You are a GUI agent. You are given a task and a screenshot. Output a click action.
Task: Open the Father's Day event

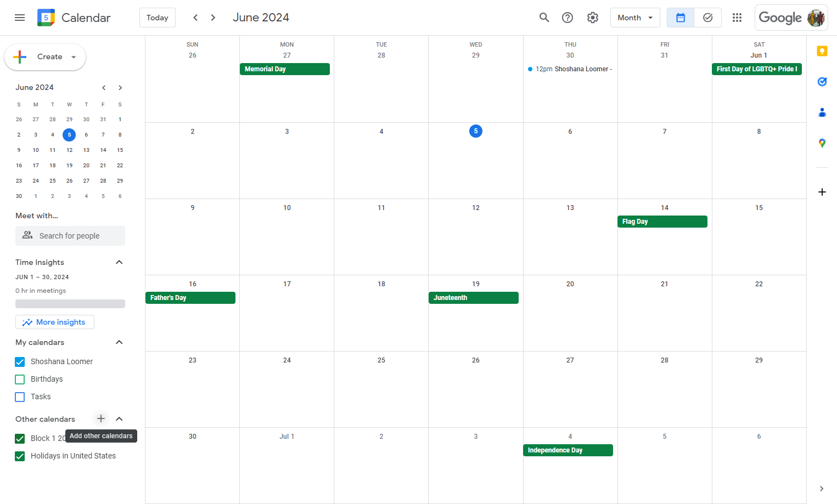(190, 298)
